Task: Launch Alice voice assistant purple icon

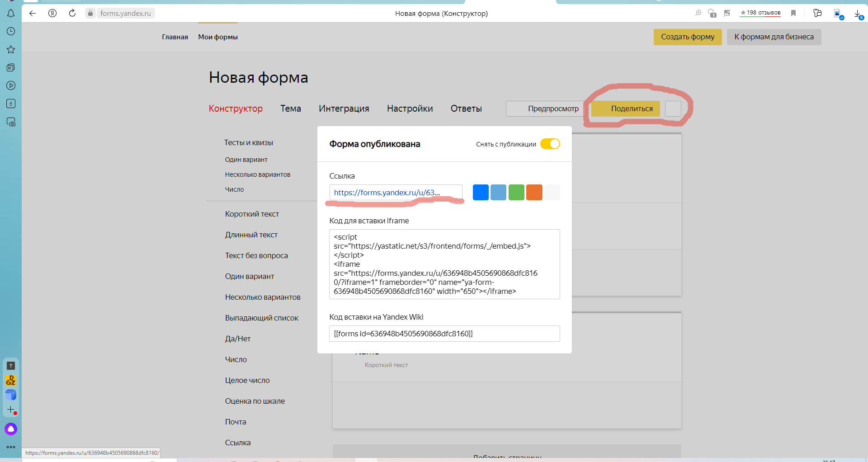Action: click(11, 429)
